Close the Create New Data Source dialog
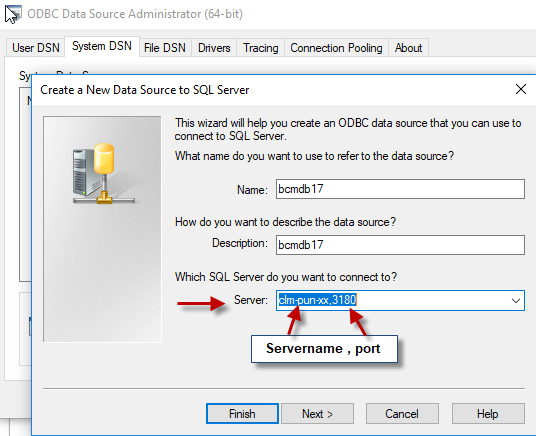The height and width of the screenshot is (436, 536). tap(520, 89)
